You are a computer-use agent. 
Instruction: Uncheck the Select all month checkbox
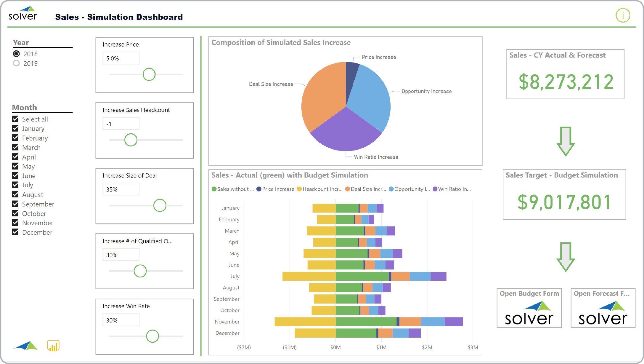[x=15, y=119]
